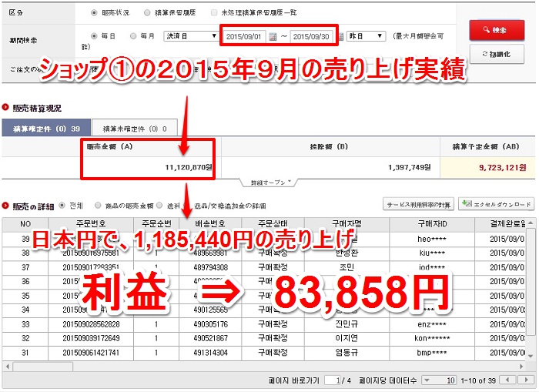Viewport: 539px width, 392px height.
Task: Click the service fee calculation button
Action: [x=417, y=204]
